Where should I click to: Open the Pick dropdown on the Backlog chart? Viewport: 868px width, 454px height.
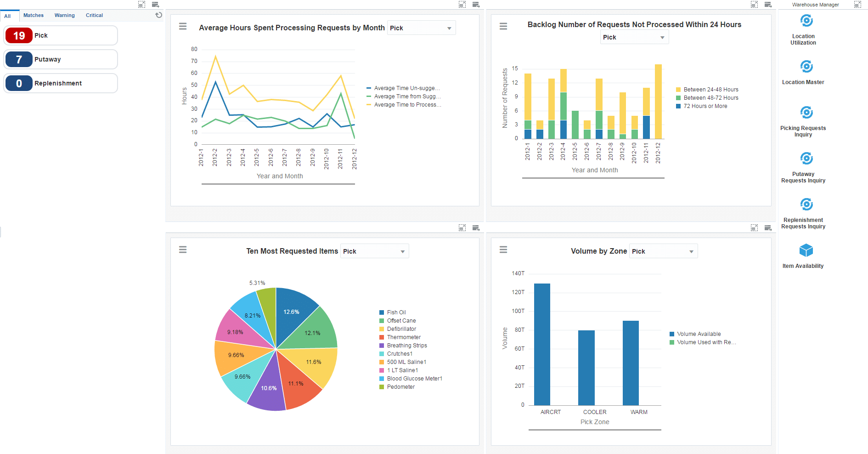pyautogui.click(x=634, y=37)
